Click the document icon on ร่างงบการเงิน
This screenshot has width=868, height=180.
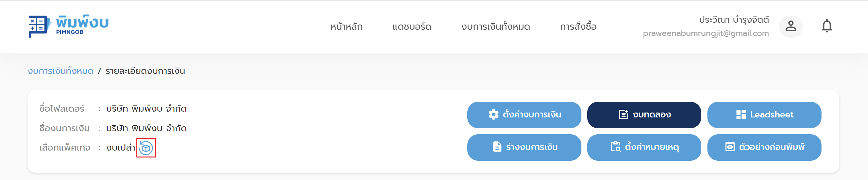497,147
